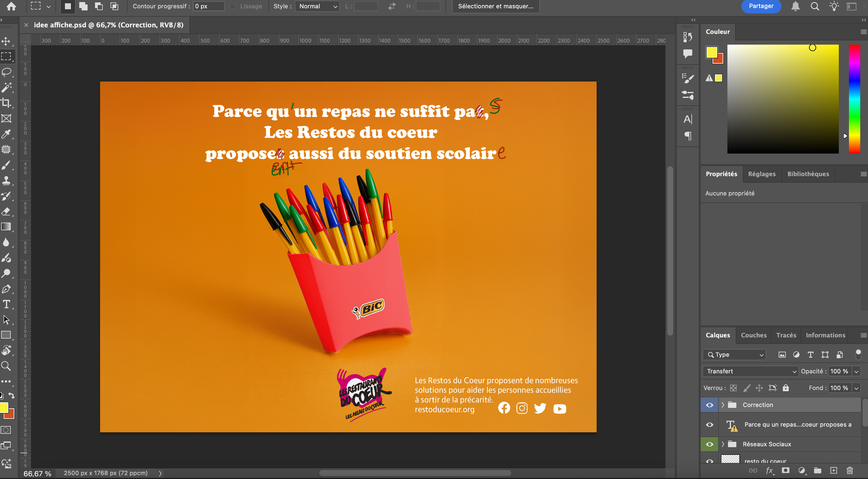This screenshot has width=868, height=479.
Task: Expand the Correction layer group
Action: 723,405
